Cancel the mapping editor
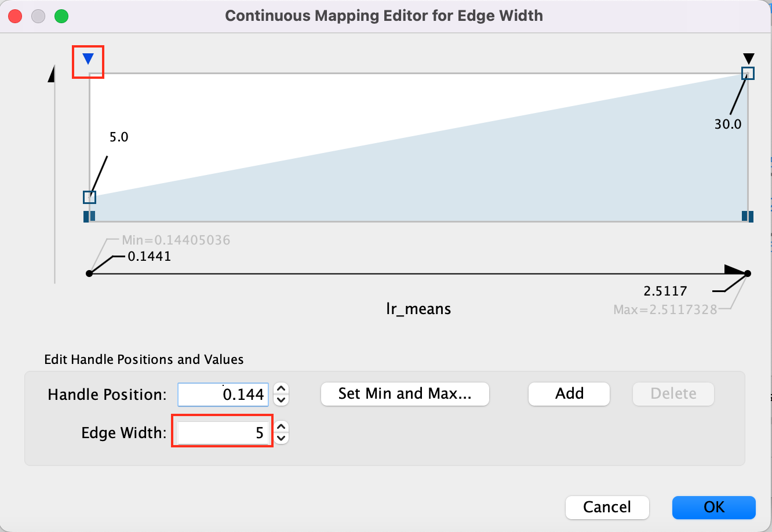Viewport: 772px width, 532px height. tap(607, 507)
